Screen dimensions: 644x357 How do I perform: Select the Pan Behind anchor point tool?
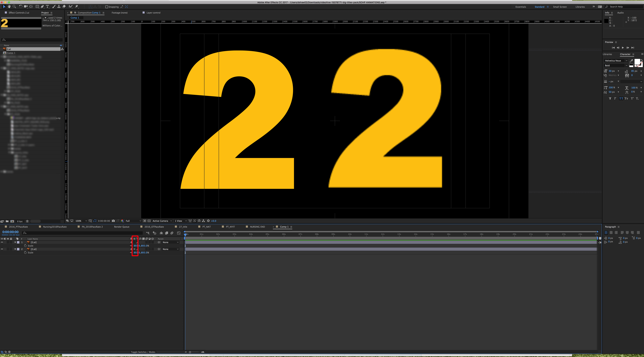pos(31,6)
